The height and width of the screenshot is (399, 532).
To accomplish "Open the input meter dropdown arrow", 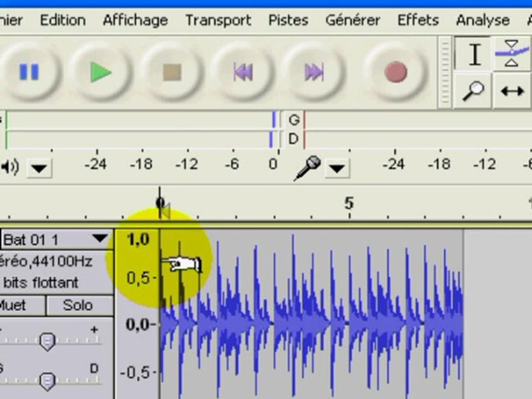I will (336, 167).
